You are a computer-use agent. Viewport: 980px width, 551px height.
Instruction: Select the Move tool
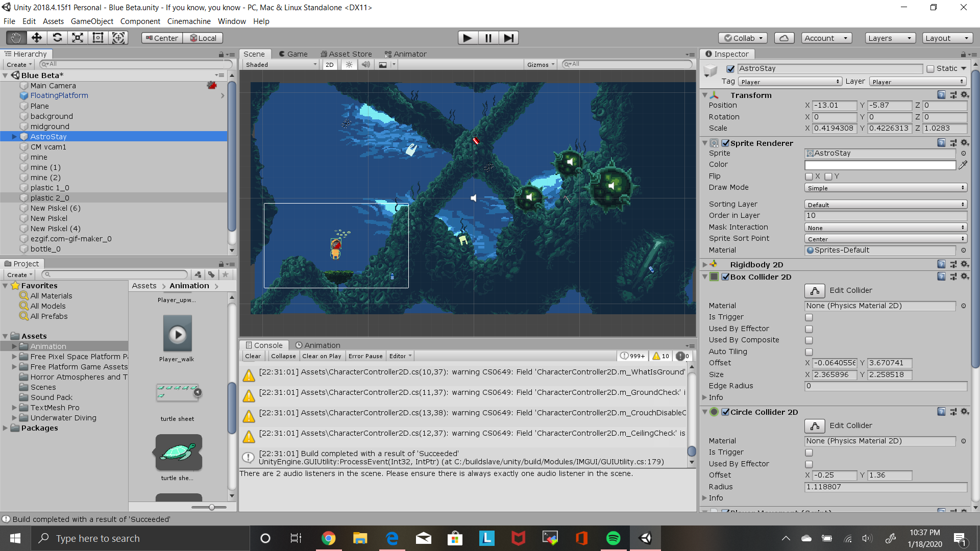pos(37,38)
